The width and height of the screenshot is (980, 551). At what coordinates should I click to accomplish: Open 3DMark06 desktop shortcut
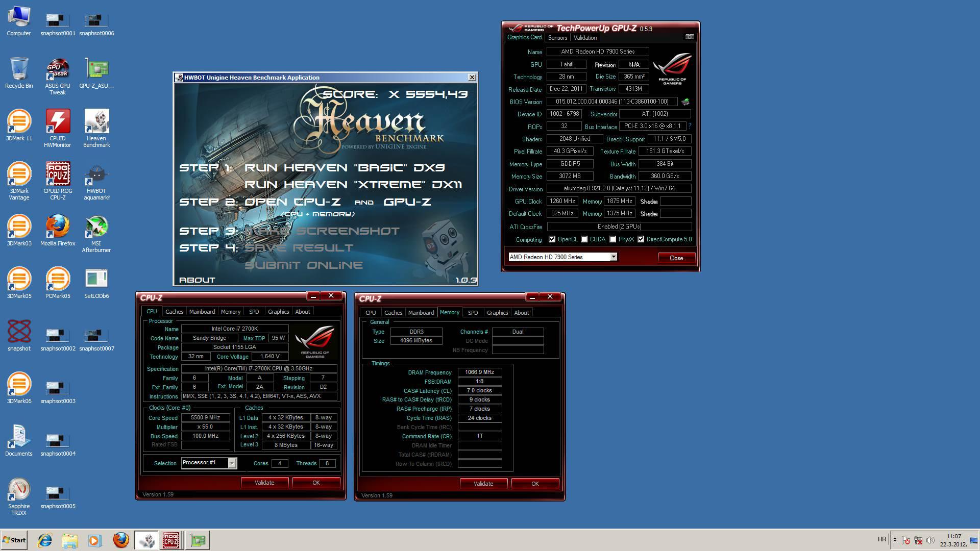click(19, 389)
